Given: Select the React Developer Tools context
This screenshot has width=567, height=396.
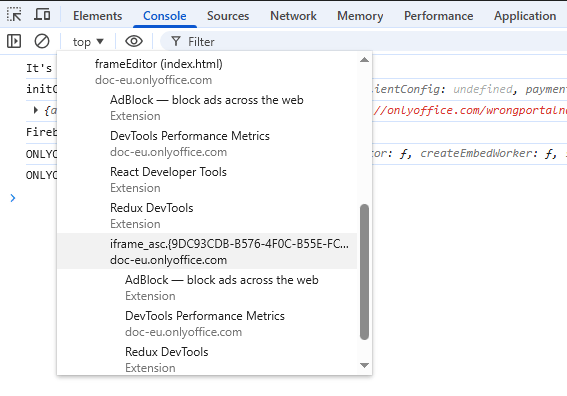Looking at the screenshot, I should click(207, 179).
